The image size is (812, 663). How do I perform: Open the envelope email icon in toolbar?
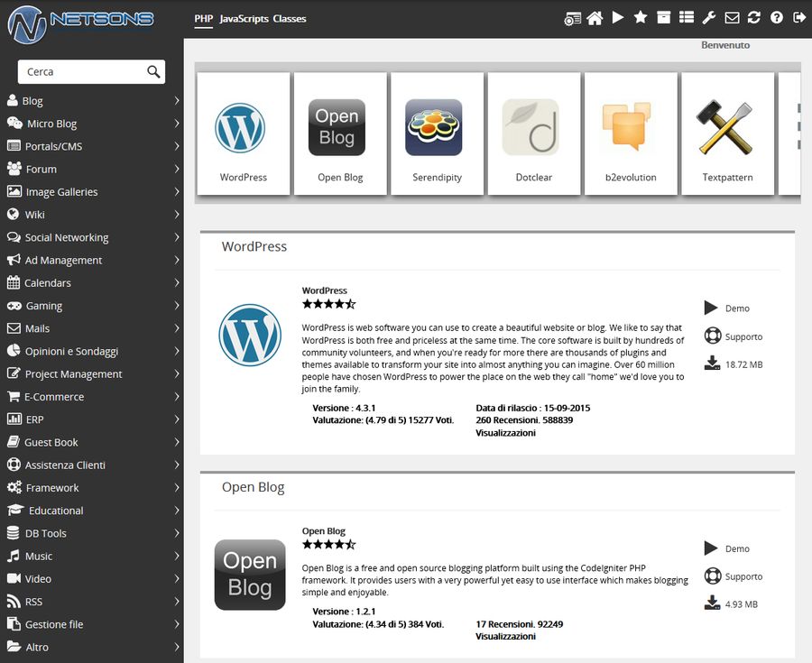click(x=732, y=18)
